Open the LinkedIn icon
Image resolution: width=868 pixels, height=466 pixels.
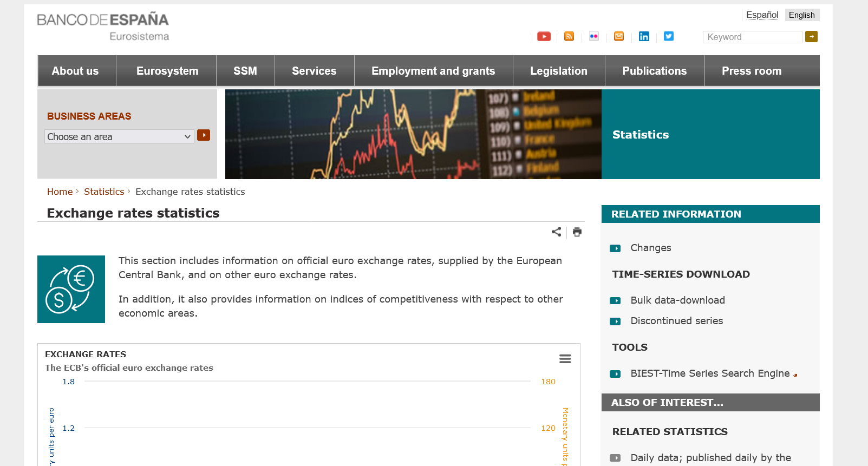(644, 36)
